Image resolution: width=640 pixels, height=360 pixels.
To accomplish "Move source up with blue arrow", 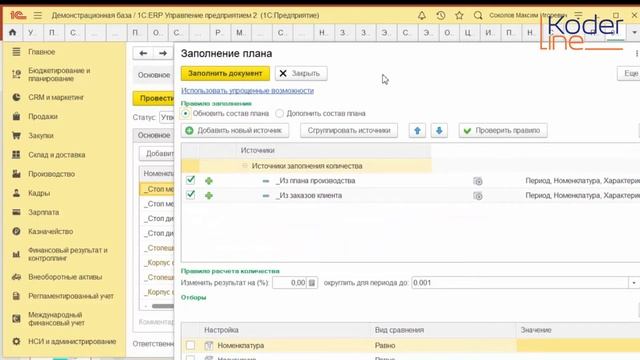I will pos(417,131).
